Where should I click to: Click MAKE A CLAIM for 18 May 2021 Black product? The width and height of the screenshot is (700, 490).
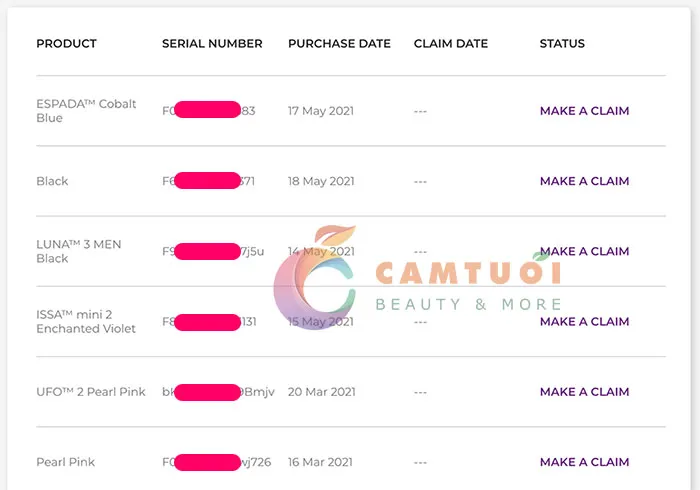point(584,181)
